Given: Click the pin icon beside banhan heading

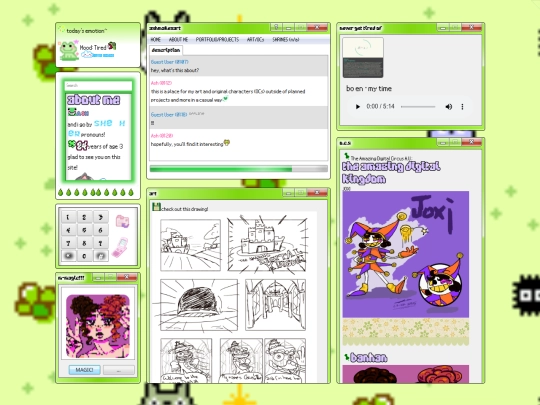Looking at the screenshot, I should pyautogui.click(x=346, y=357).
